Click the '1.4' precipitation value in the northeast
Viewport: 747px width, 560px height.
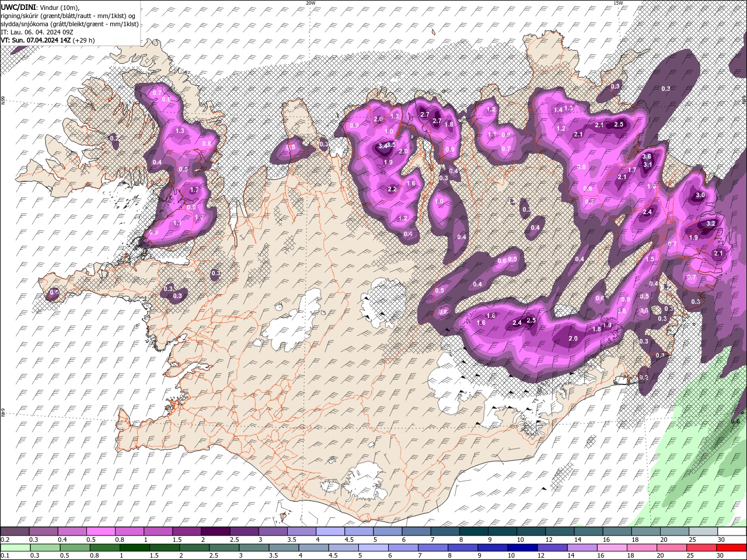[x=558, y=110]
